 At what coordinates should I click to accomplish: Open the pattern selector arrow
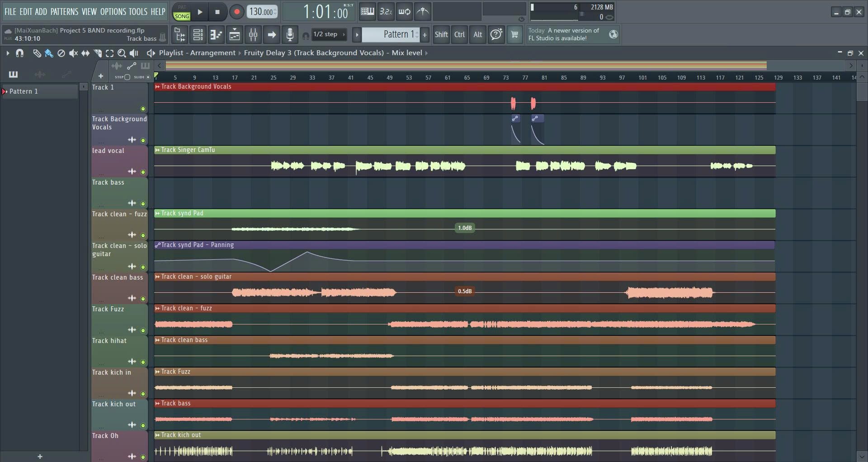[x=357, y=34]
